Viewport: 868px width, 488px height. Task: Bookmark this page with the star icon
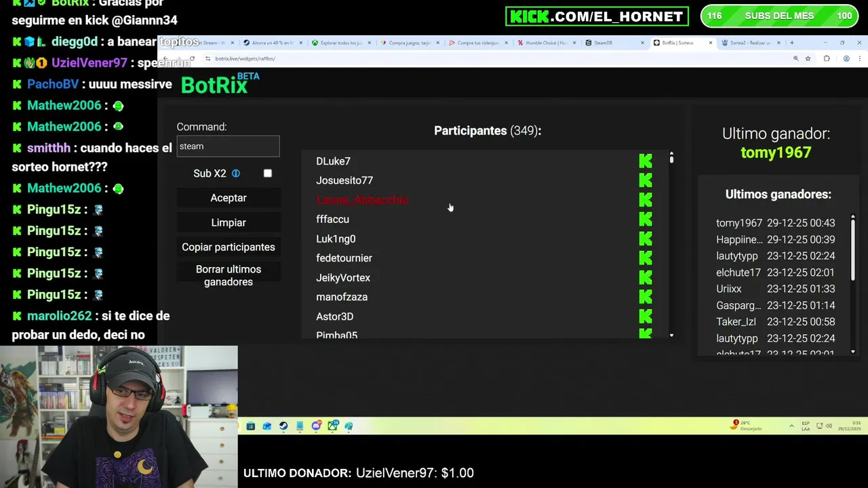pos(808,59)
